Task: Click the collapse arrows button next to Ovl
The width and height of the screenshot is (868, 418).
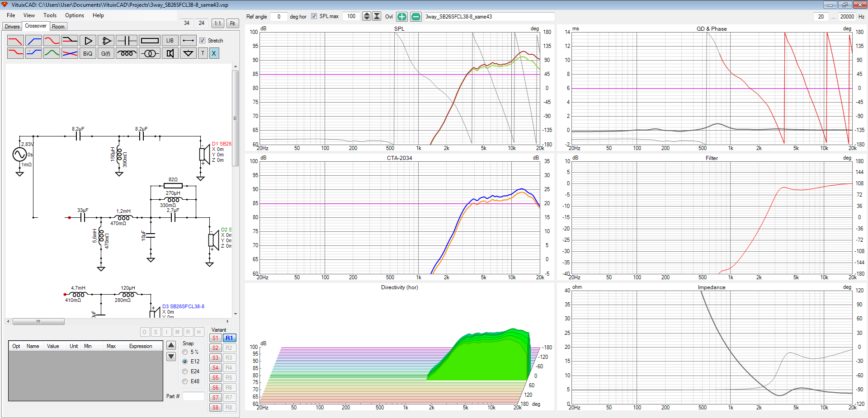Action: [x=377, y=16]
